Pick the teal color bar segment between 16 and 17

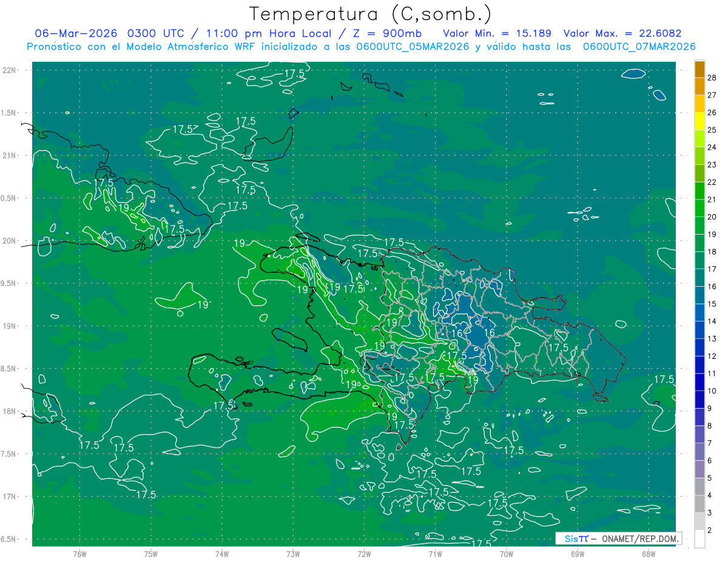point(699,278)
